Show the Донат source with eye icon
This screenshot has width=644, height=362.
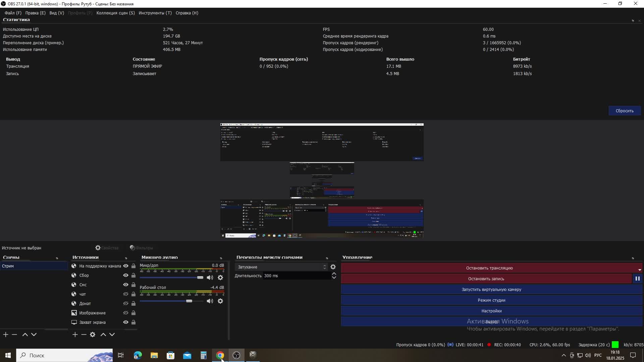[126, 303]
